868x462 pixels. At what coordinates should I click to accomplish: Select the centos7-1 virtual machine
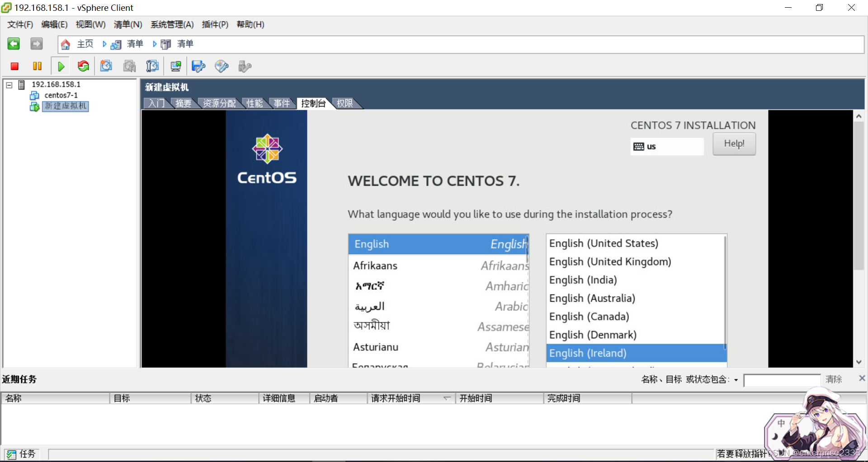[x=61, y=95]
